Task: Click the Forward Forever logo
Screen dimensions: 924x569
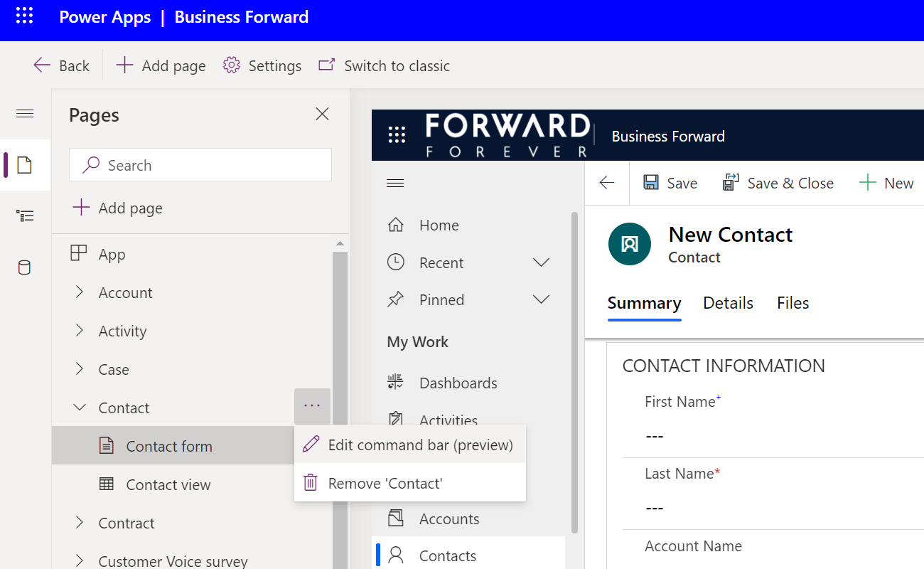Action: (x=507, y=135)
